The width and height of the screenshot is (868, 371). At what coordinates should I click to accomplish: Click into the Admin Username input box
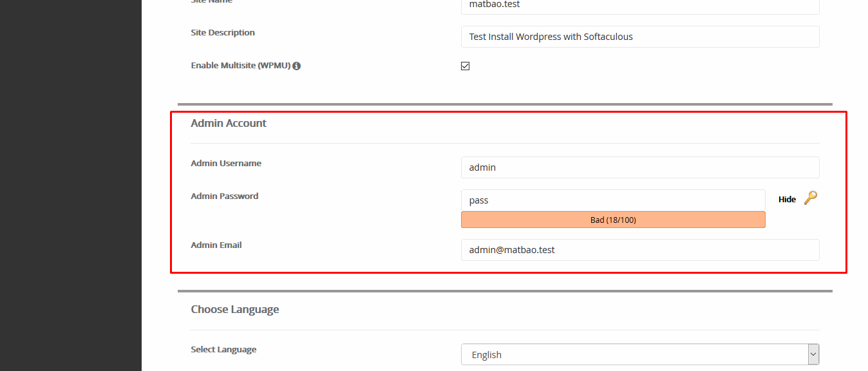click(639, 167)
